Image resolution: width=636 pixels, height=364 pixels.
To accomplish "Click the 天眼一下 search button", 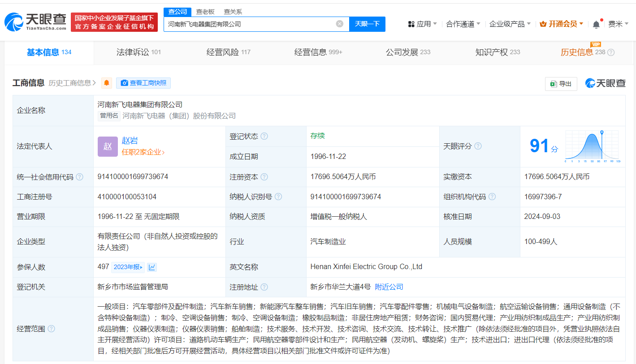I will coord(367,24).
